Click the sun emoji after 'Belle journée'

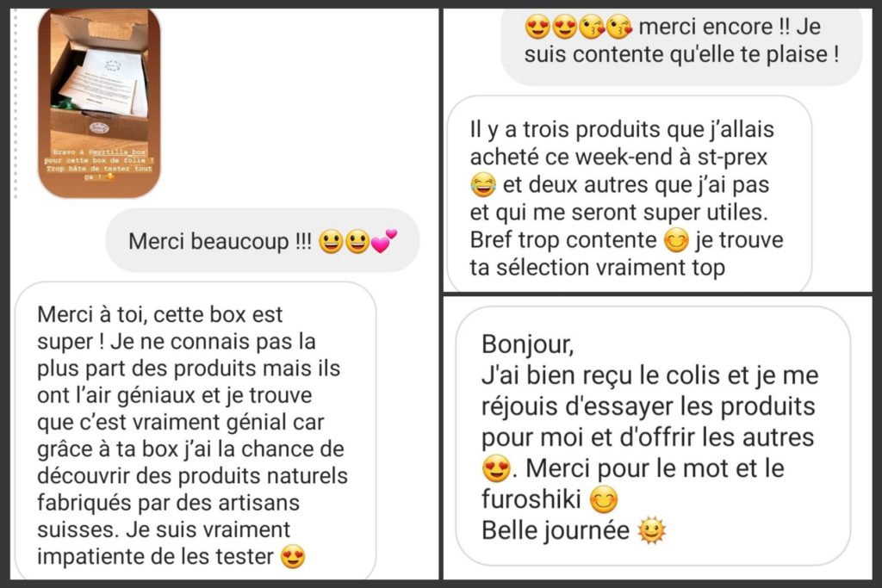pyautogui.click(x=651, y=530)
